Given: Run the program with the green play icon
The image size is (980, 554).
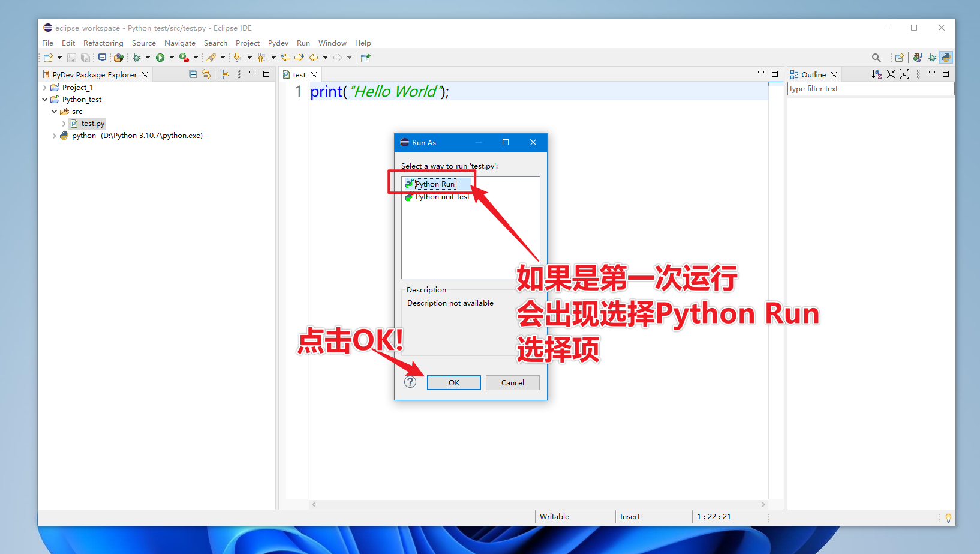Looking at the screenshot, I should click(x=160, y=58).
